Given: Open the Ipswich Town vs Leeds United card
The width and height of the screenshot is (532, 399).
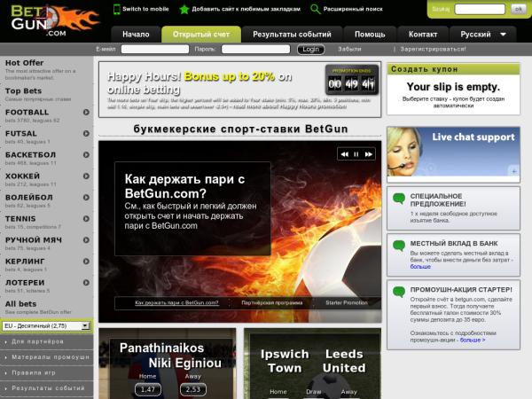Looking at the screenshot, I should [312, 364].
